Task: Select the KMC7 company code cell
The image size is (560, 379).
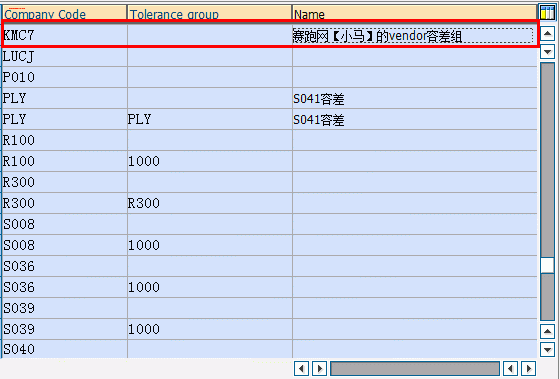Action: pos(64,35)
